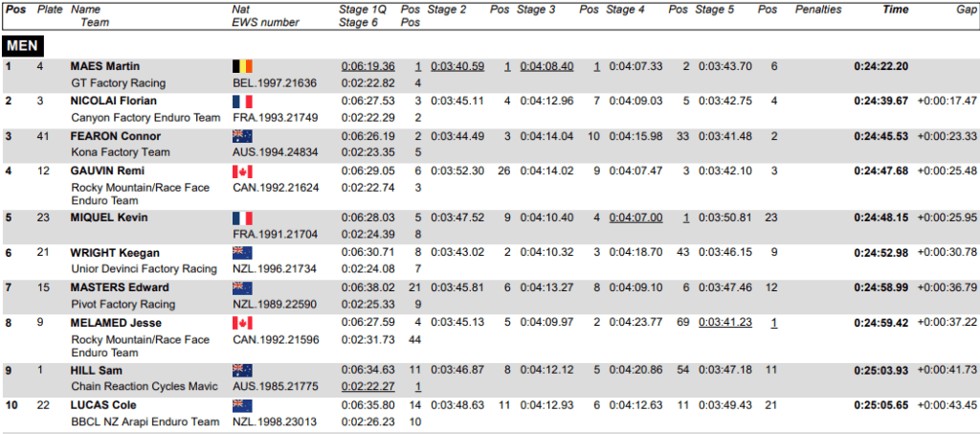The width and height of the screenshot is (980, 434).
Task: Click the Belgian flag beside MAES Martin
Action: (242, 67)
